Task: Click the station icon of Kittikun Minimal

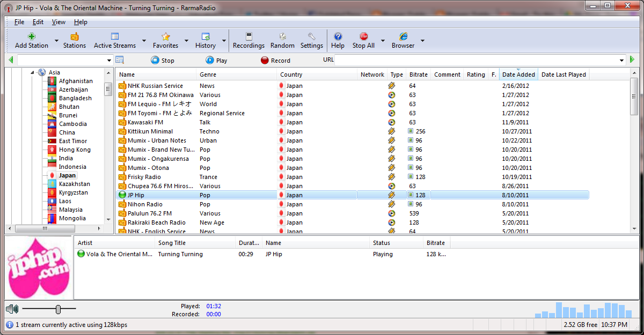Action: (x=122, y=131)
